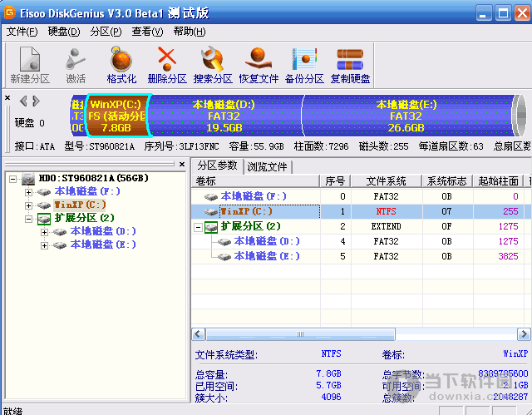Click the 删除分区 (delete partition) icon
Image resolution: width=532 pixels, height=415 pixels.
tap(167, 65)
